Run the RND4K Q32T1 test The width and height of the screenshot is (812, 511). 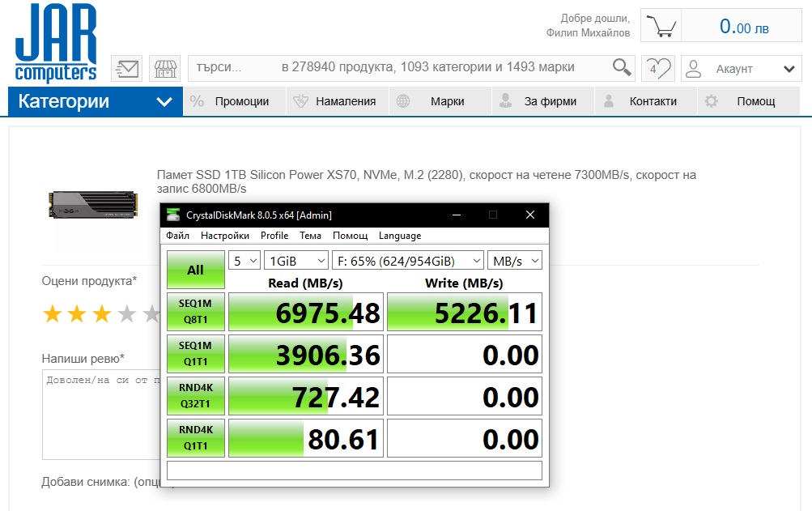click(196, 396)
